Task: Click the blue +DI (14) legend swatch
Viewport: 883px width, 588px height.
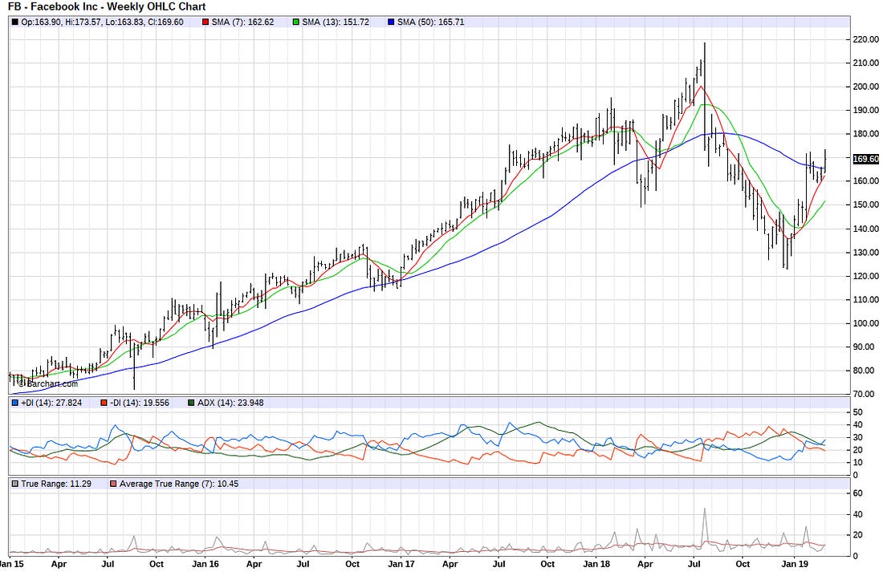Action: 15,403
